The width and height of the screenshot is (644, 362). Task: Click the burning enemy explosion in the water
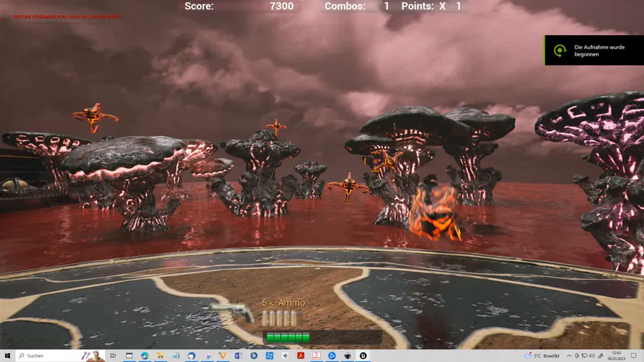(434, 212)
